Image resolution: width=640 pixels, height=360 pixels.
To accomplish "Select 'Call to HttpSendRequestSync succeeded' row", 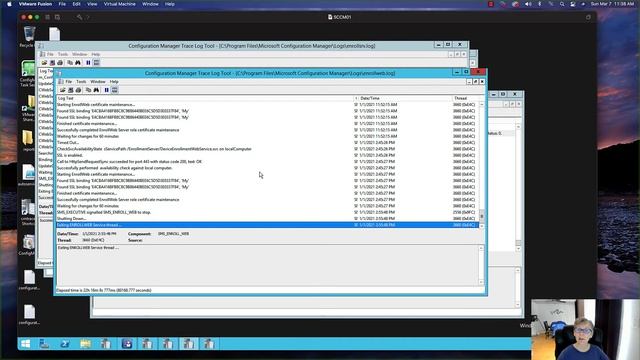I will pyautogui.click(x=267, y=162).
